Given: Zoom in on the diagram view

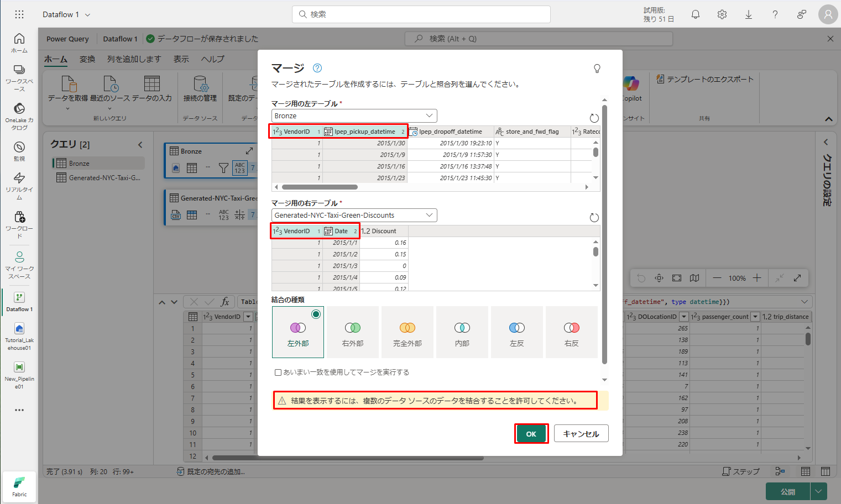Looking at the screenshot, I should click(x=758, y=278).
